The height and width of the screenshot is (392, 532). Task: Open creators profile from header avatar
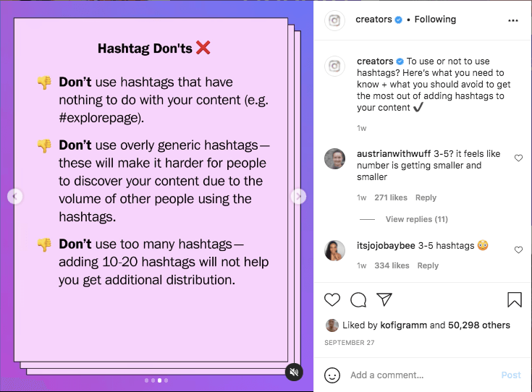point(334,20)
